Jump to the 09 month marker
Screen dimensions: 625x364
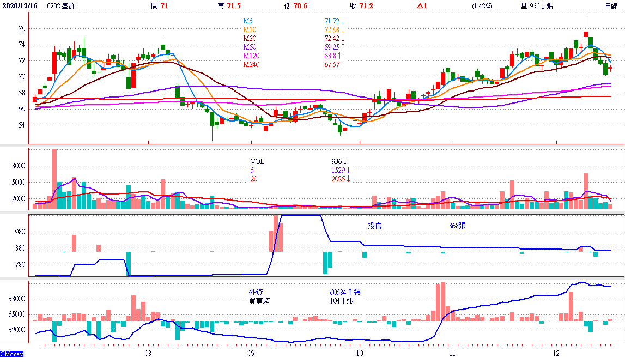click(252, 353)
